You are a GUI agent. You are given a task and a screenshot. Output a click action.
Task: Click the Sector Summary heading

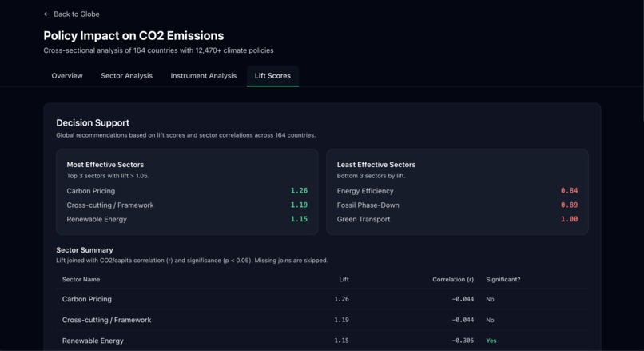[84, 250]
